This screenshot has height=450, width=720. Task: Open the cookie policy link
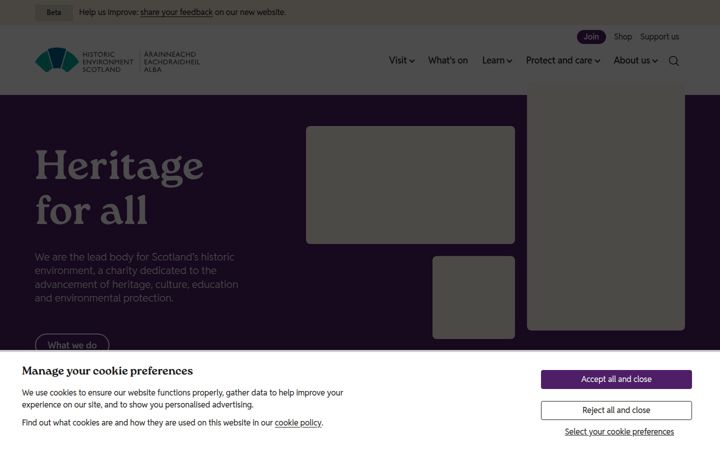tap(298, 422)
